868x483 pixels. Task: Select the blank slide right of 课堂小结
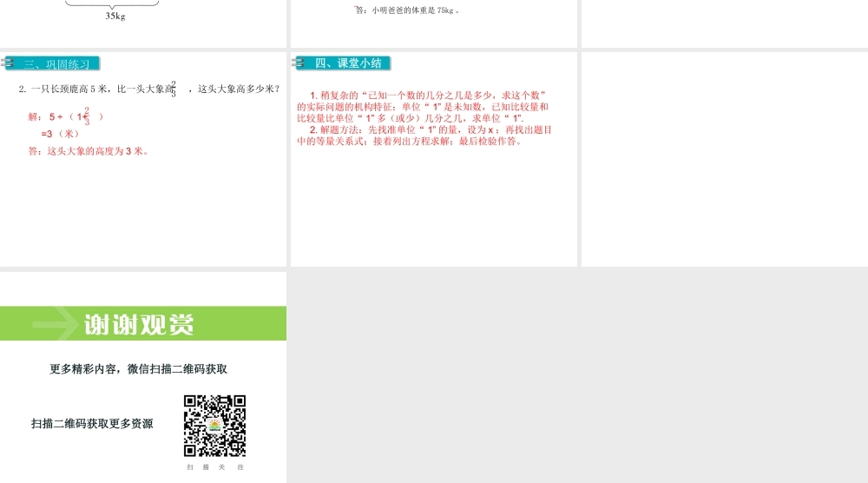(724, 159)
